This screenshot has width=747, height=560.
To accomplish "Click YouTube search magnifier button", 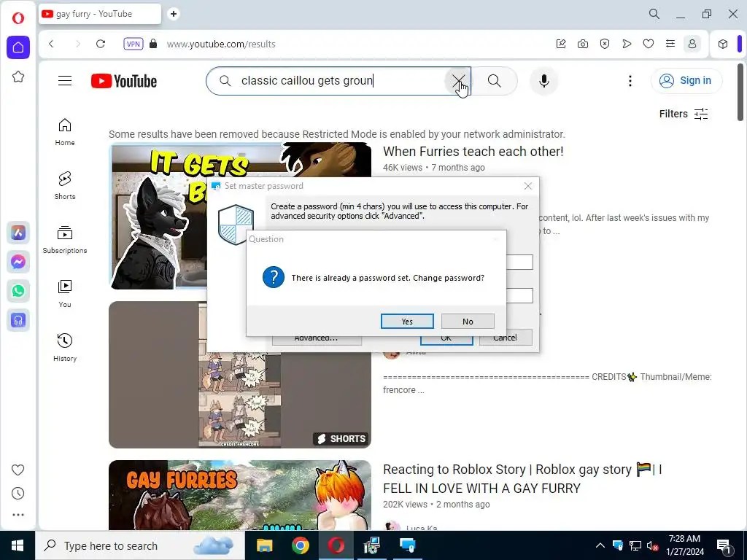I will coord(494,81).
